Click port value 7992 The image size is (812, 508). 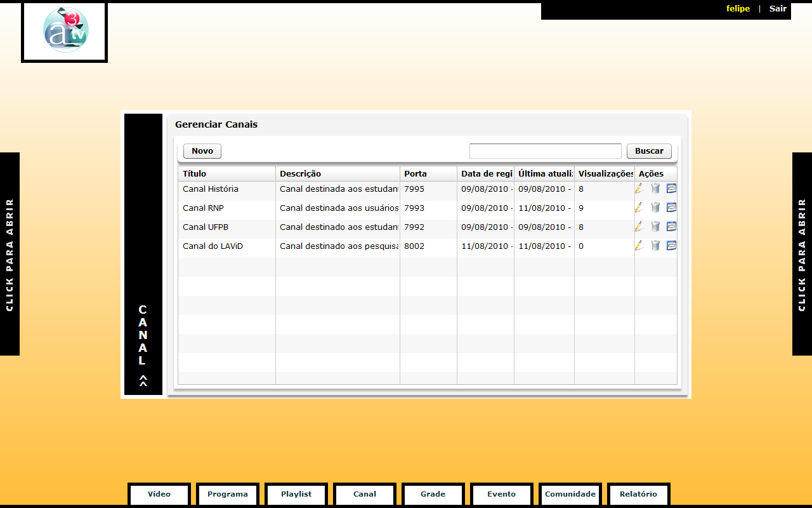click(414, 227)
